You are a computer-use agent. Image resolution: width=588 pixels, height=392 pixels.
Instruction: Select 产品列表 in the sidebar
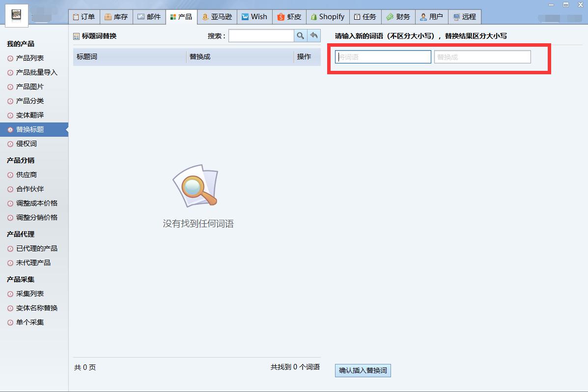[x=30, y=58]
